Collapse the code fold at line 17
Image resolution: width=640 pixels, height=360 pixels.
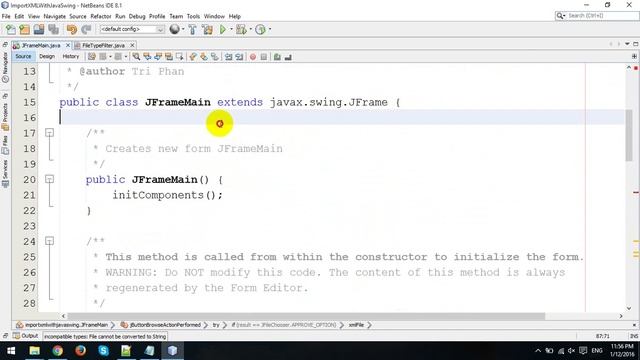click(x=49, y=133)
